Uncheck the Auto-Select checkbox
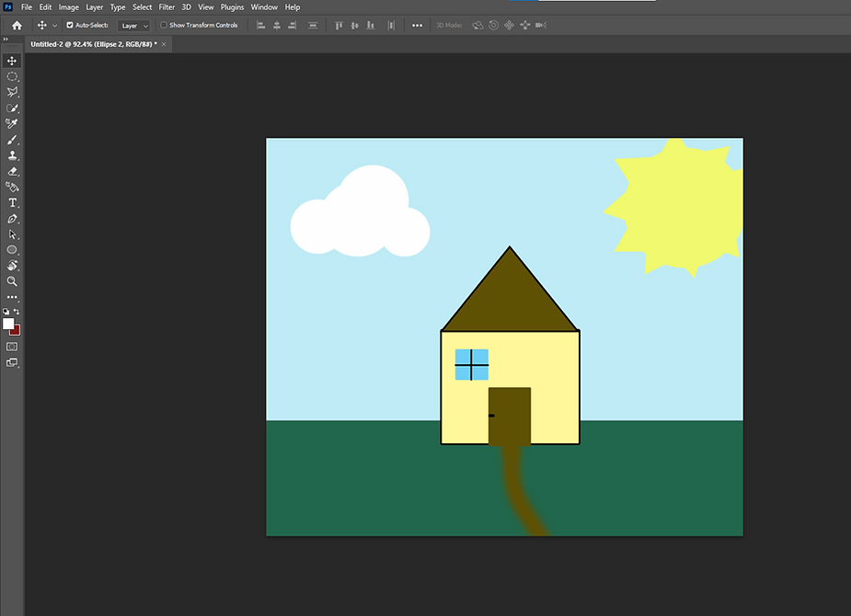This screenshot has height=616, width=851. point(70,26)
